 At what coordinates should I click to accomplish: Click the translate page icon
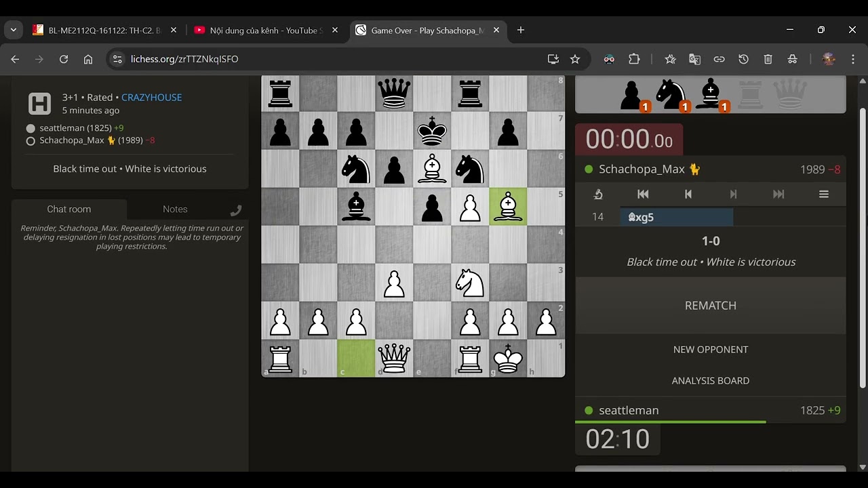click(694, 59)
